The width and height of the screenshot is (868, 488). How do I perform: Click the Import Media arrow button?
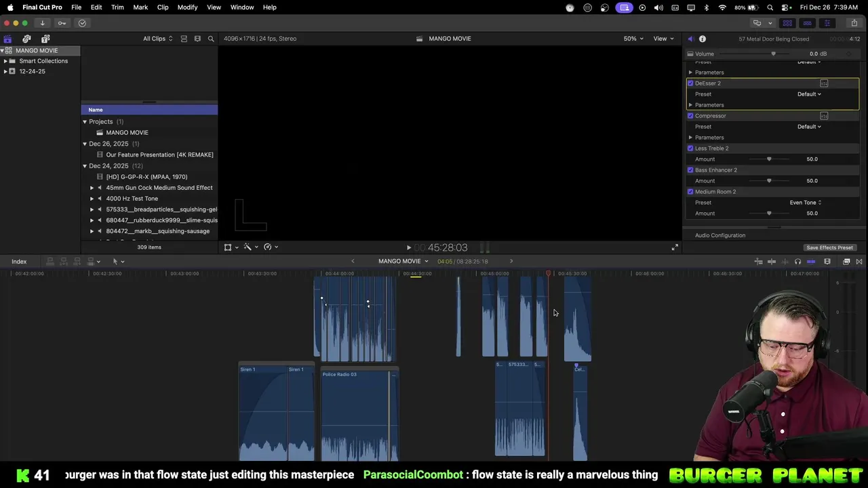(42, 23)
